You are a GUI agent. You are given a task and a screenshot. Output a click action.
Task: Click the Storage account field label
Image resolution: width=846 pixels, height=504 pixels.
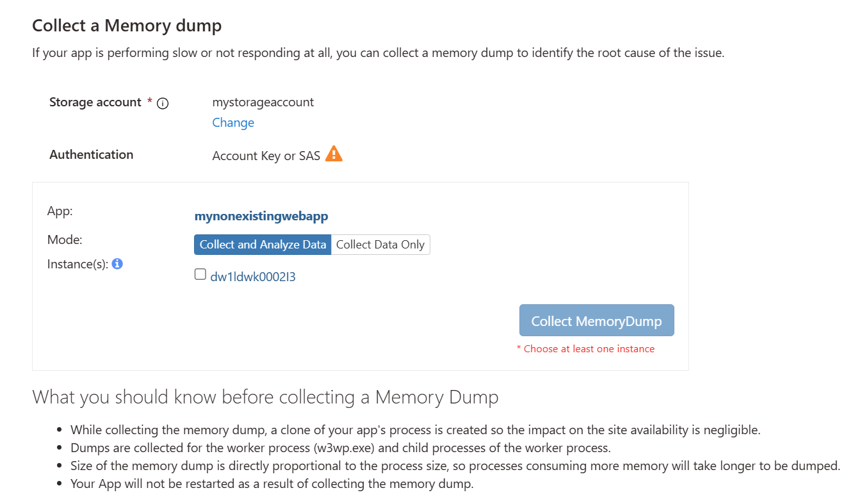coord(95,102)
